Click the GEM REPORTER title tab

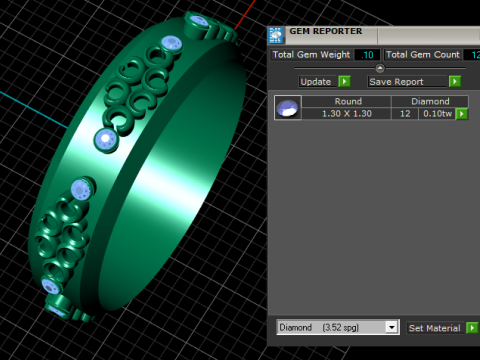pos(326,31)
